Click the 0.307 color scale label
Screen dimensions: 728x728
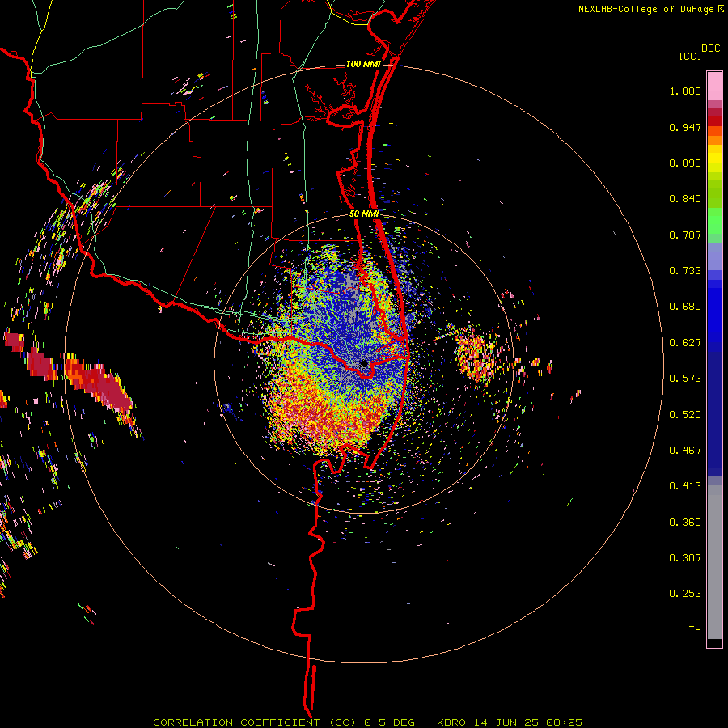[685, 558]
